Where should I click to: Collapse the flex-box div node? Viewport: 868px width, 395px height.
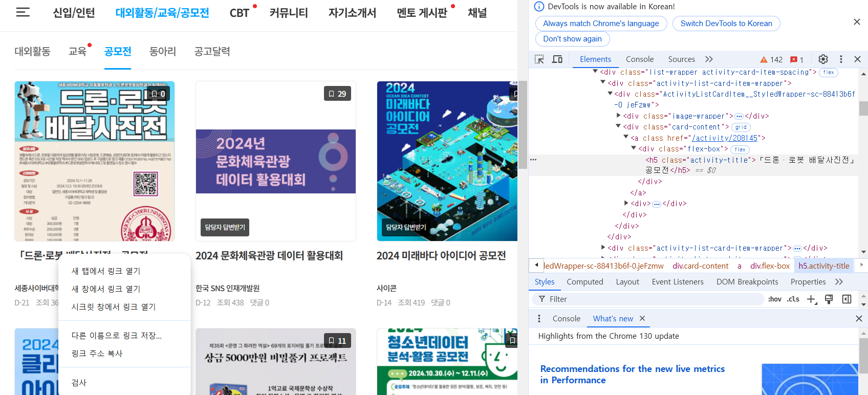coord(634,148)
